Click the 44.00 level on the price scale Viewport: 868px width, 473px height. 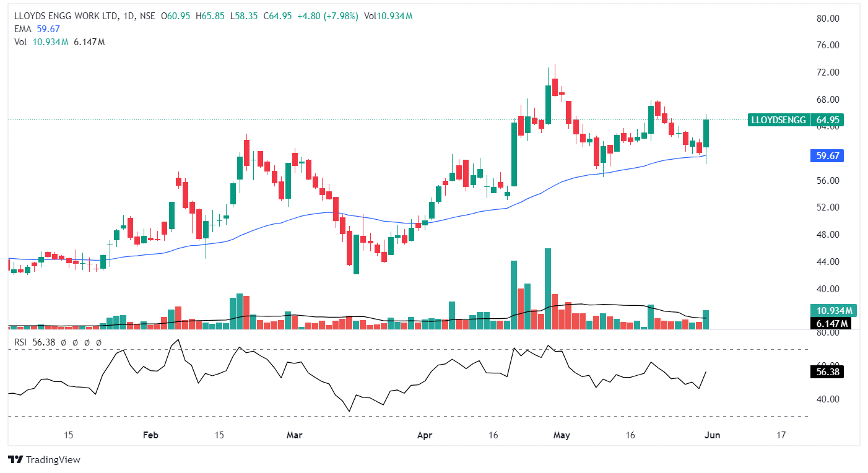(827, 262)
